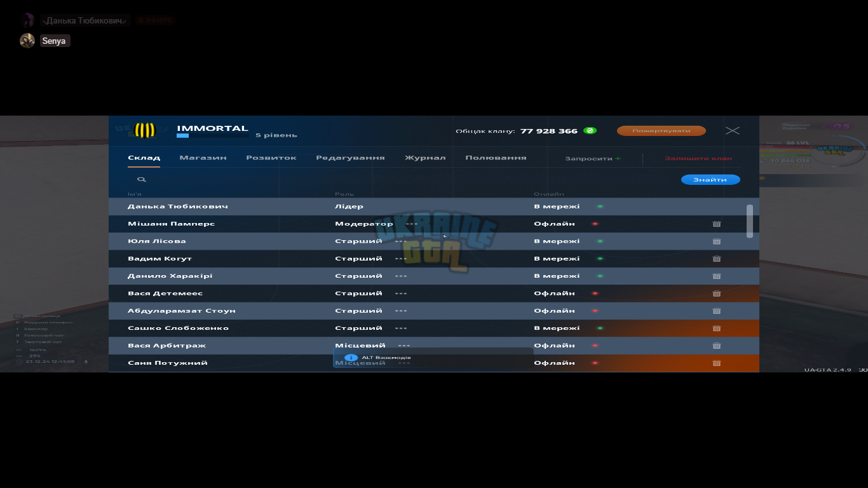Click the IMMORTAL clan emblem

(x=145, y=130)
